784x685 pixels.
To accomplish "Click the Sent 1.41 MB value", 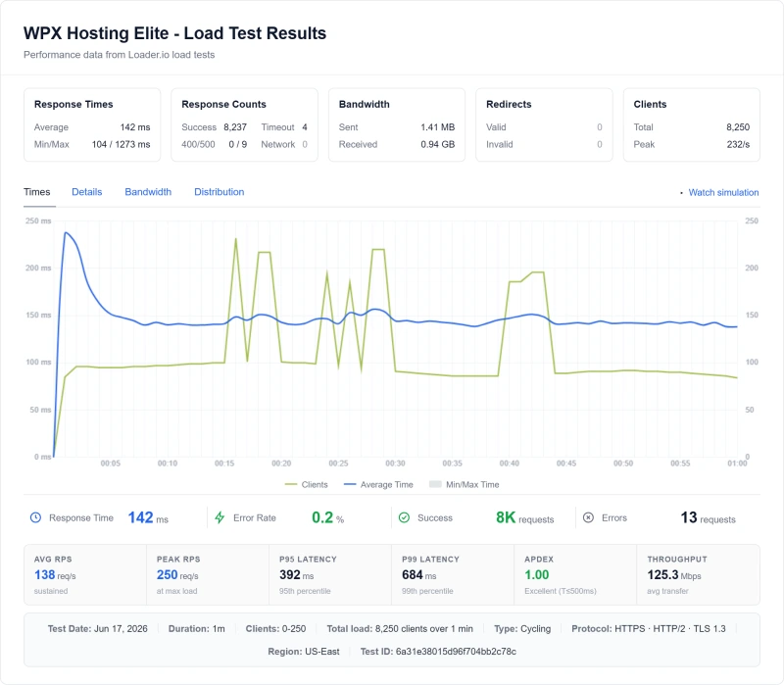I will coord(437,127).
